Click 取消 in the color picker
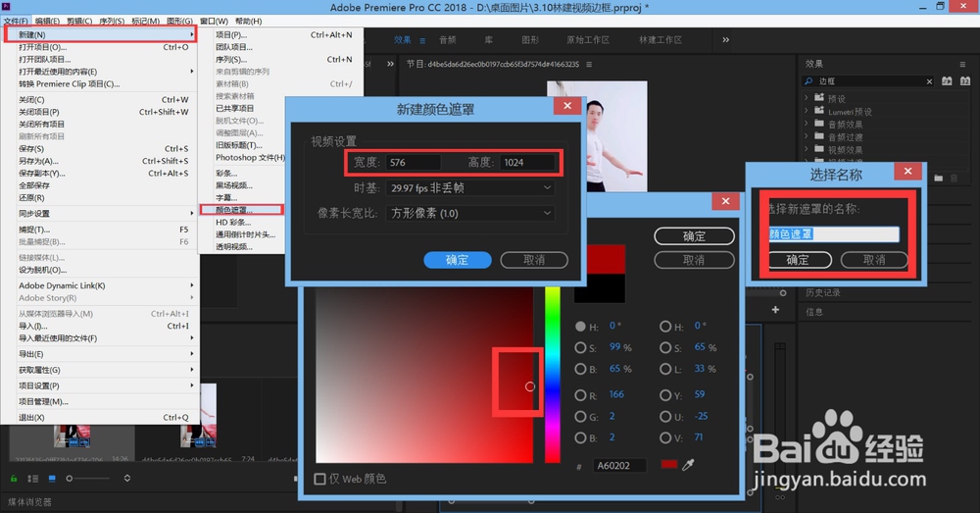 (695, 260)
